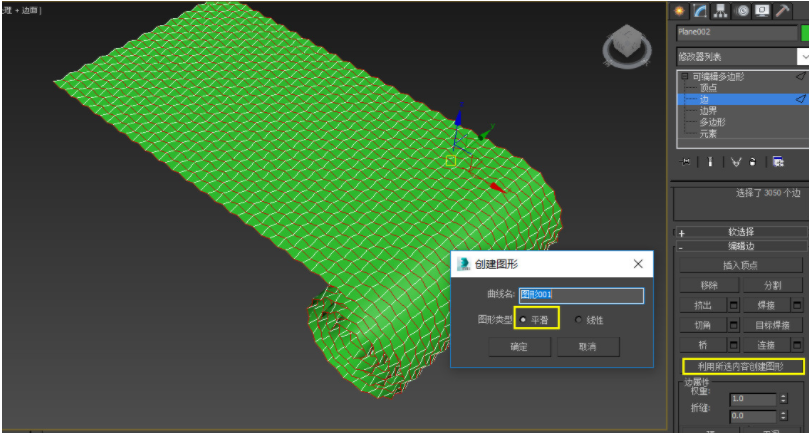The width and height of the screenshot is (809, 433).
Task: Collapse the 可编辑多边形 modifier tree node
Action: pos(685,76)
